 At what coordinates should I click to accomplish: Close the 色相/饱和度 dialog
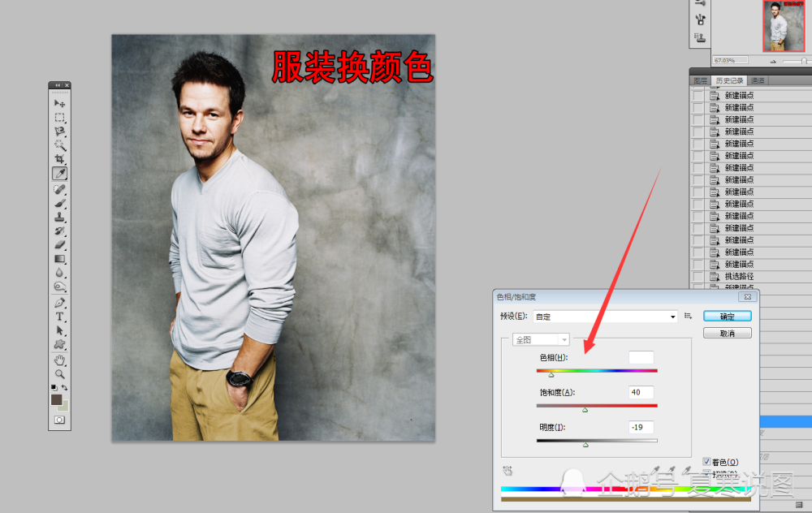click(748, 296)
